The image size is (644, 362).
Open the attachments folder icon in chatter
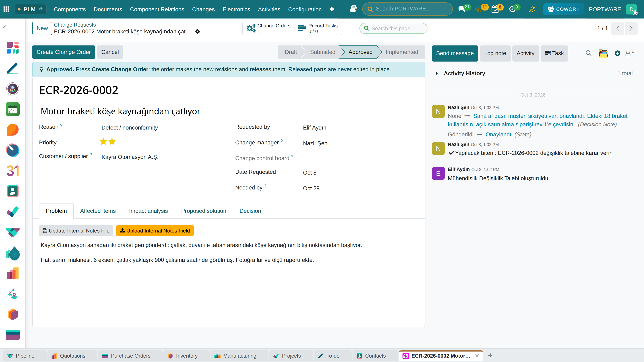click(x=603, y=53)
